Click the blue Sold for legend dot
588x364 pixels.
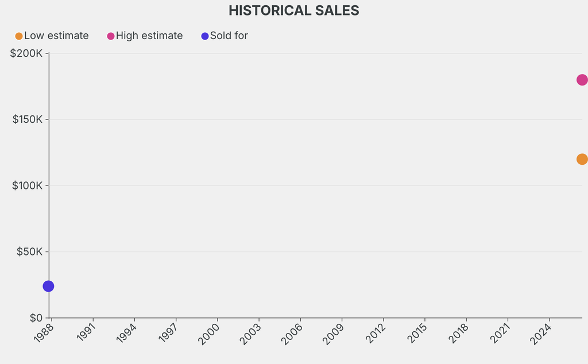click(205, 36)
